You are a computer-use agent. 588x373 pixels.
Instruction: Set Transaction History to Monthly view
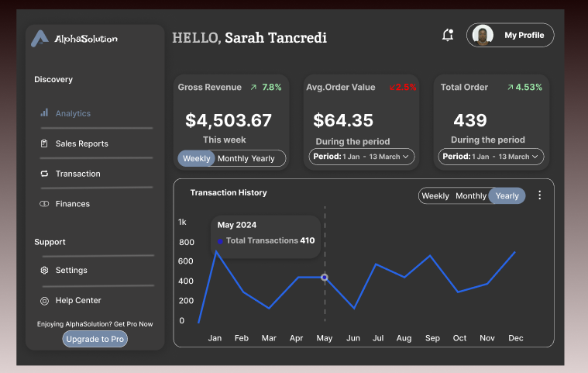click(471, 196)
